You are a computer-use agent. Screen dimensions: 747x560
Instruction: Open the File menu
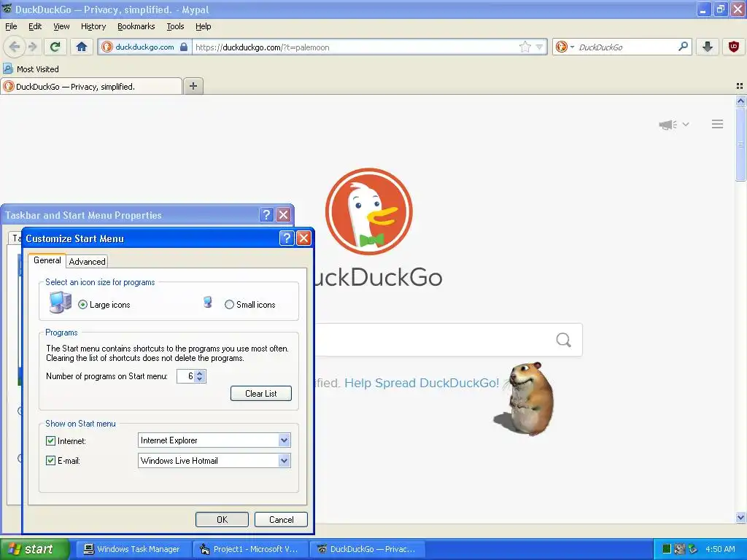tap(11, 26)
